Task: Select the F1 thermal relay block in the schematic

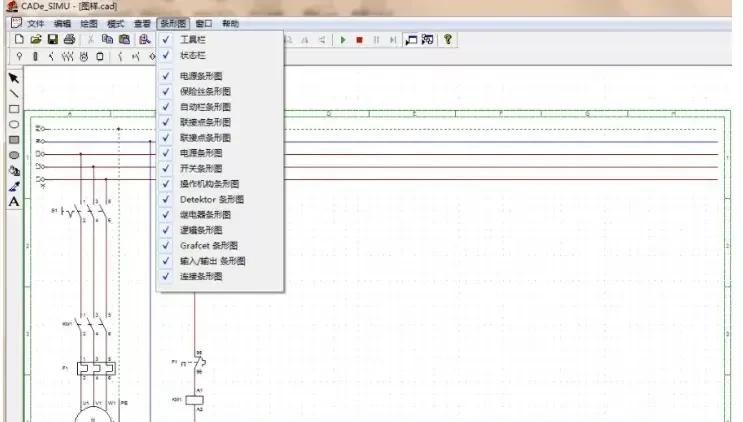Action: tap(96, 368)
